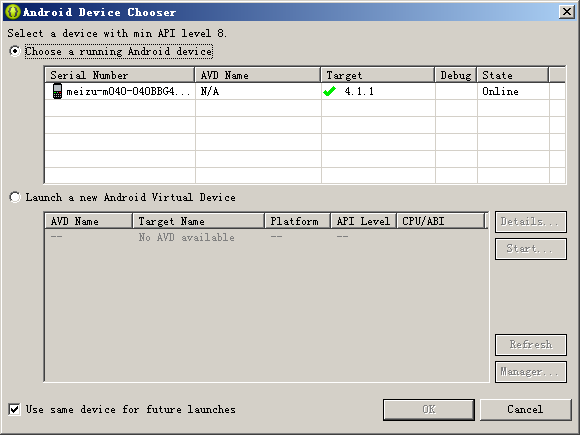Click the green checkmark next to 4.1.1

click(x=329, y=91)
